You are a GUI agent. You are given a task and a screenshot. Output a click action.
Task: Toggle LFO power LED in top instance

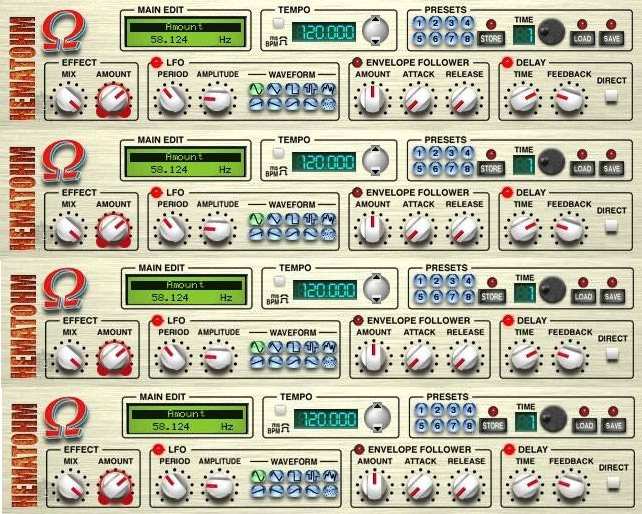pos(156,63)
